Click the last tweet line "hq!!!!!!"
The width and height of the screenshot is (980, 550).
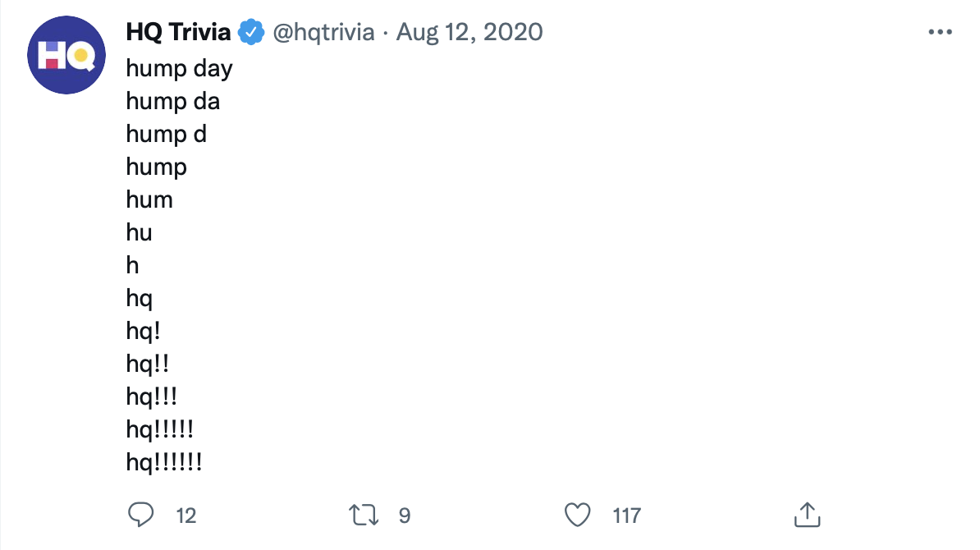(x=164, y=462)
